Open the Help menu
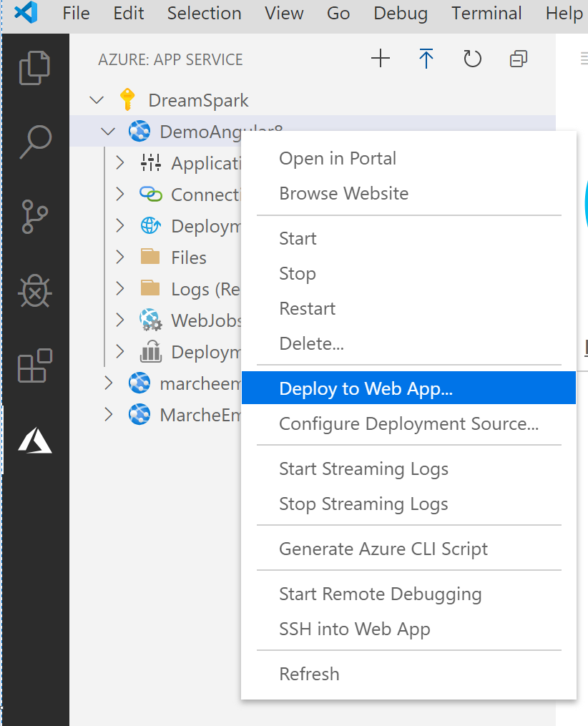Image resolution: width=588 pixels, height=726 pixels. pyautogui.click(x=564, y=13)
